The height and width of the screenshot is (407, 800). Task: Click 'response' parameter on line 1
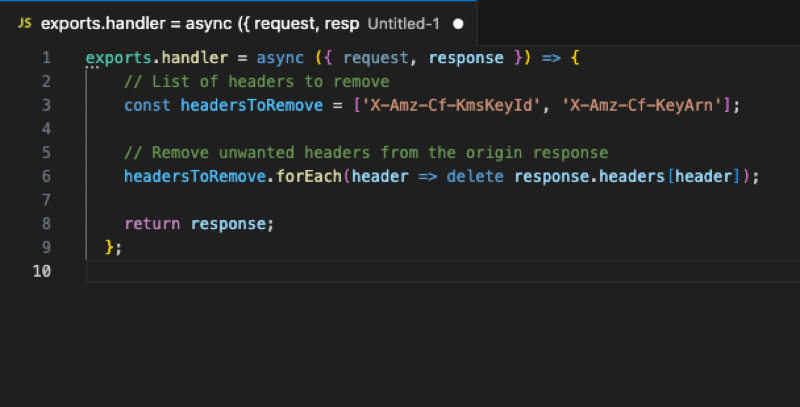(466, 58)
